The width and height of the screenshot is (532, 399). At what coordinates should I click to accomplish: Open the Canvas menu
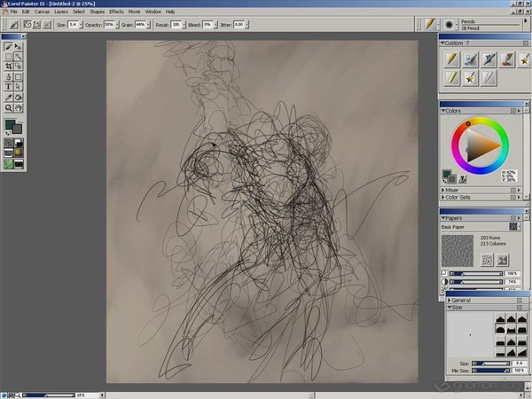(x=42, y=12)
